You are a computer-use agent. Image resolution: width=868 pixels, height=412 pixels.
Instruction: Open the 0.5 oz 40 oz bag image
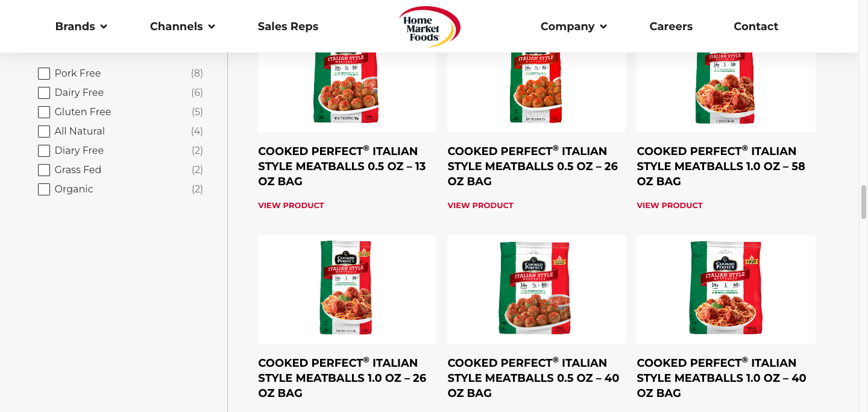pos(536,288)
